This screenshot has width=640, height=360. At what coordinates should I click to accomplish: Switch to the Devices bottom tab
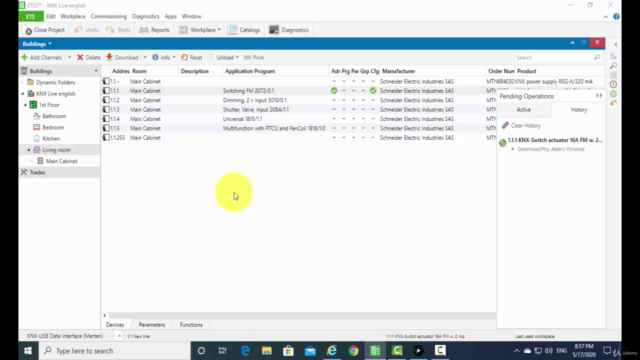(x=115, y=325)
